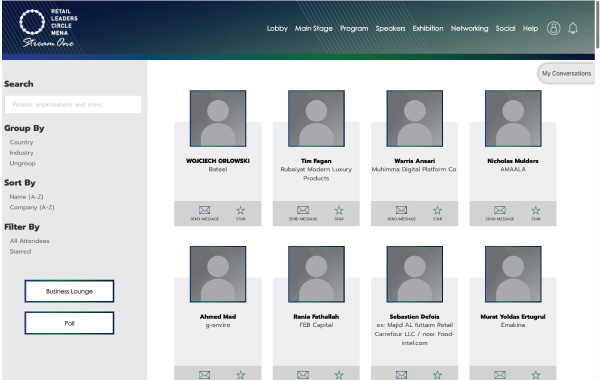Viewport: 600px width, 380px height.
Task: Sort by Name (A-Z)
Action: 26,197
